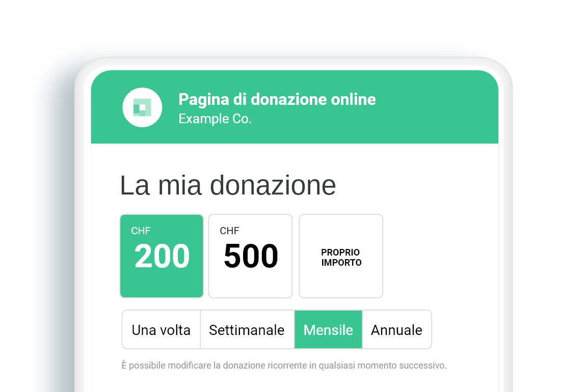
Task: Click the recurring donation info note
Action: [284, 366]
